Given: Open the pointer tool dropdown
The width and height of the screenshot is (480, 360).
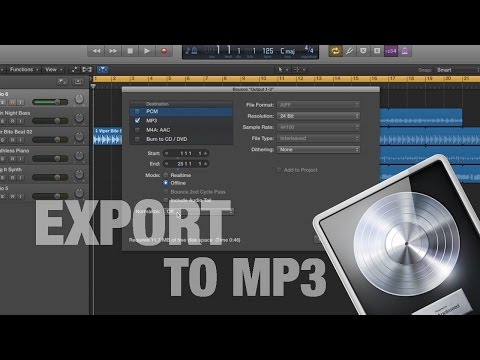Looking at the screenshot, I should click(x=282, y=69).
